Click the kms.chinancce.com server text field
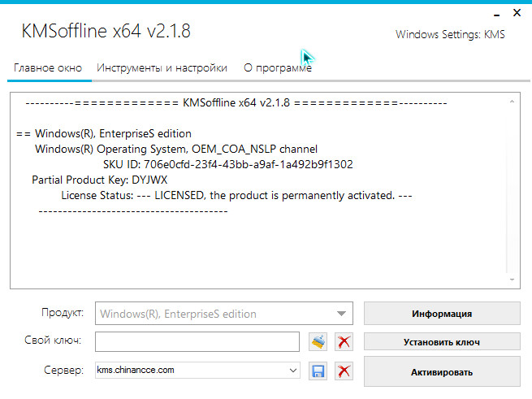This screenshot has width=532, height=399. [189, 371]
